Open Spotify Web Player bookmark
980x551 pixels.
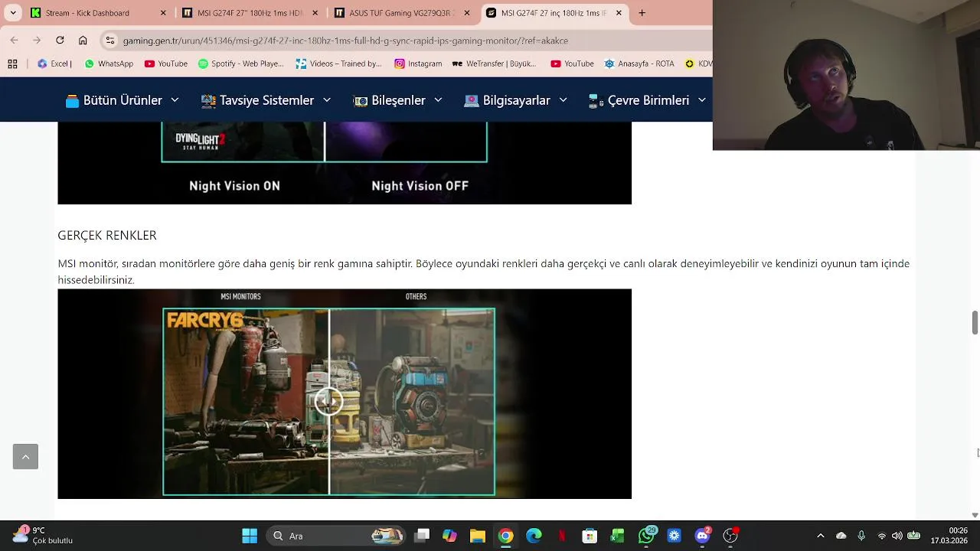click(240, 64)
